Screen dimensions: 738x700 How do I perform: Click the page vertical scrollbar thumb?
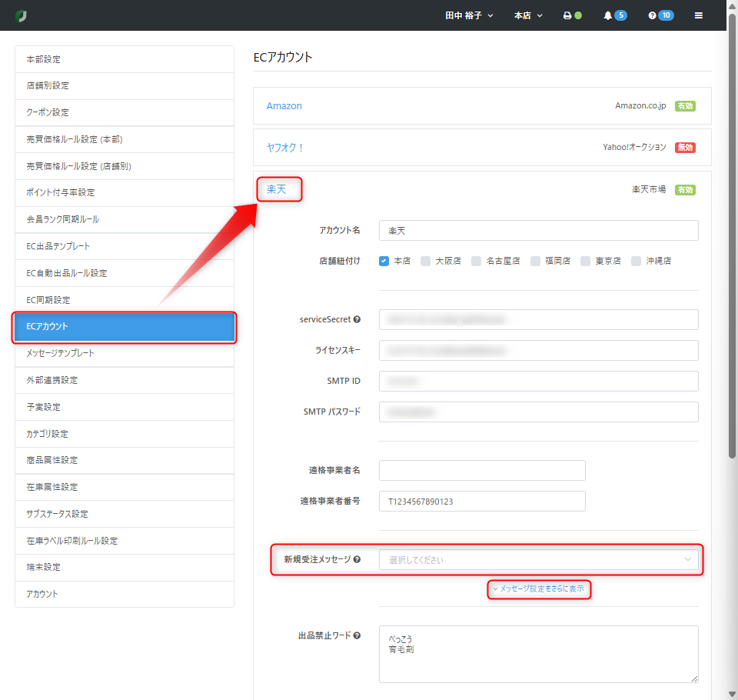[x=732, y=235]
